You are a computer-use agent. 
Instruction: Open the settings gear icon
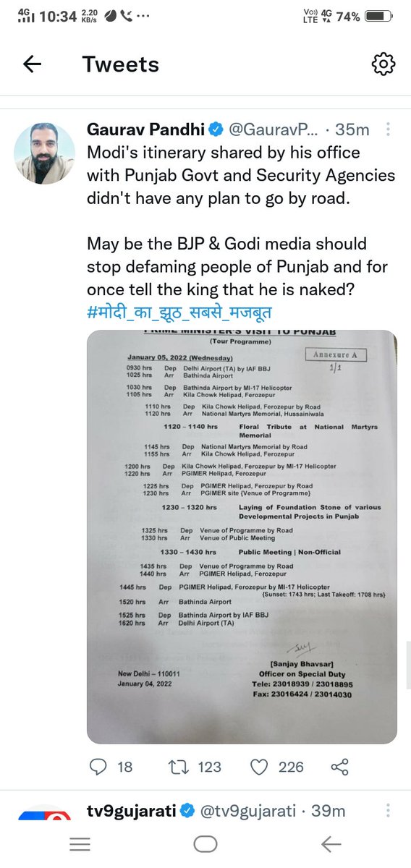[x=384, y=64]
